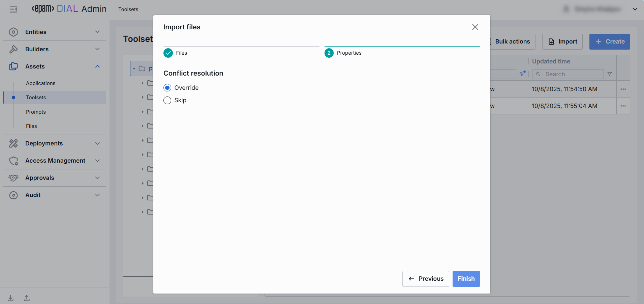Viewport: 644px width, 304px height.
Task: Close the Import files dialog
Action: point(475,27)
